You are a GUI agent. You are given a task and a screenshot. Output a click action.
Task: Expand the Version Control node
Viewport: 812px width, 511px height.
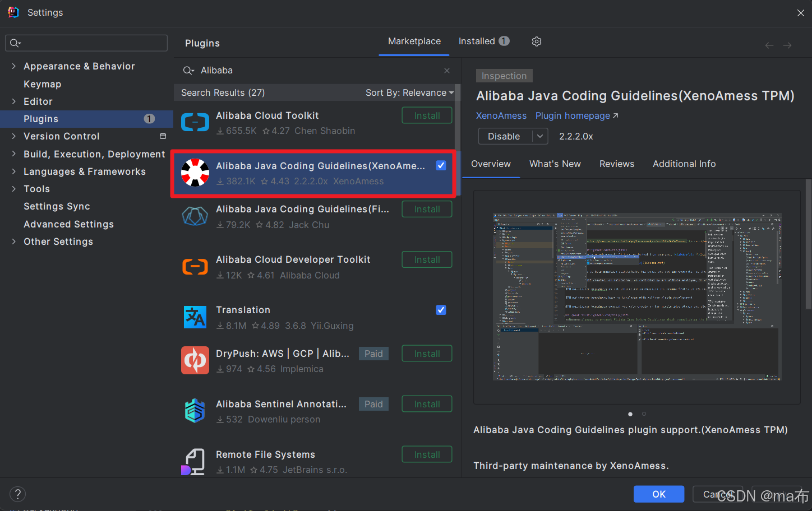(x=13, y=136)
